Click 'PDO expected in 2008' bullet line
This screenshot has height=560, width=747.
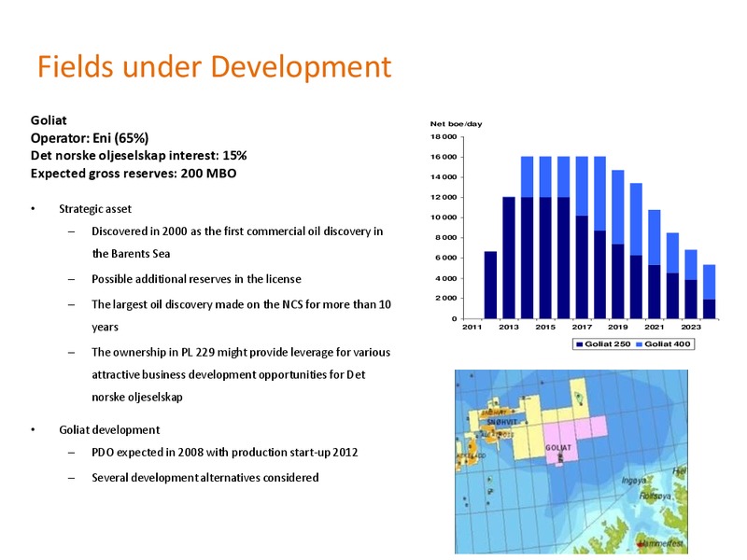click(x=225, y=453)
